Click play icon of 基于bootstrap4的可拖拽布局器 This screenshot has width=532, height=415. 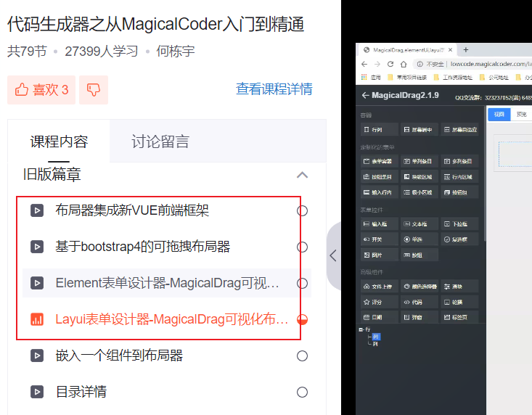pos(37,247)
